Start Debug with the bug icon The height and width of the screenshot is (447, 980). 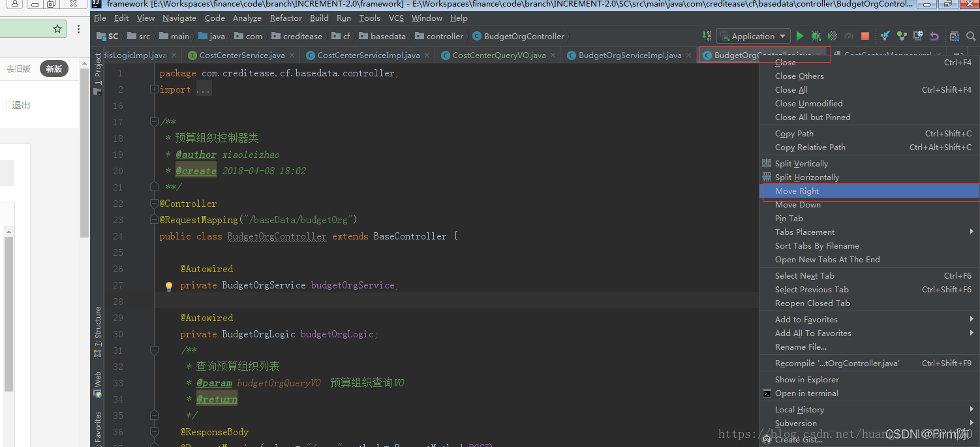(x=816, y=37)
